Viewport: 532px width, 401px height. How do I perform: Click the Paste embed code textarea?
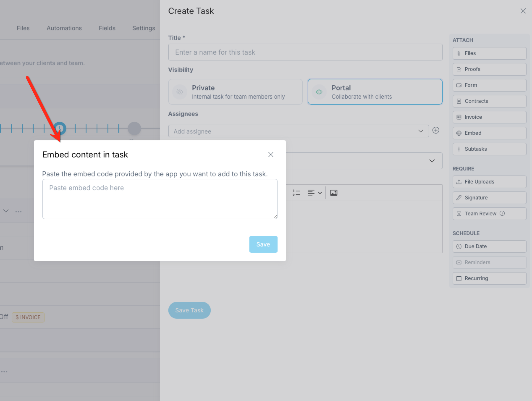point(160,199)
